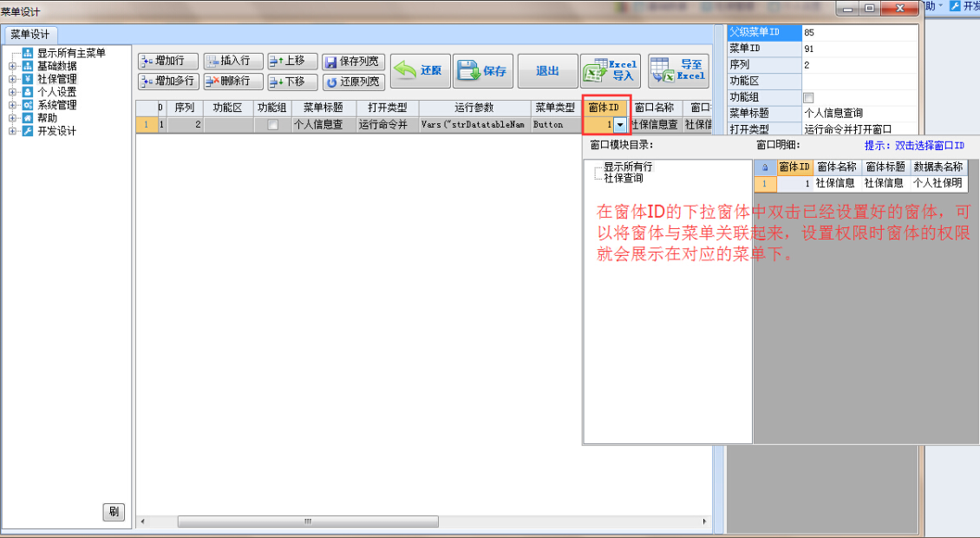Expand the 个人设置 tree node
Screen dimensions: 980x538
pyautogui.click(x=12, y=92)
